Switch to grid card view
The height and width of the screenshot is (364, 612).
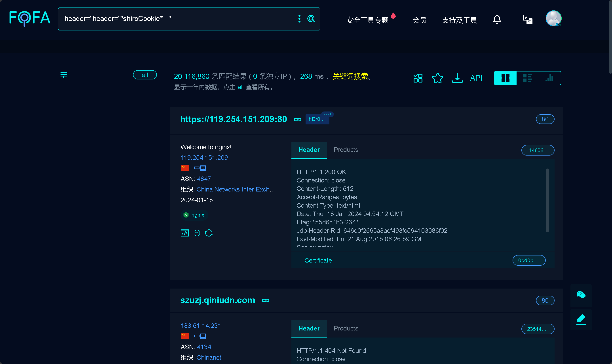pos(505,78)
